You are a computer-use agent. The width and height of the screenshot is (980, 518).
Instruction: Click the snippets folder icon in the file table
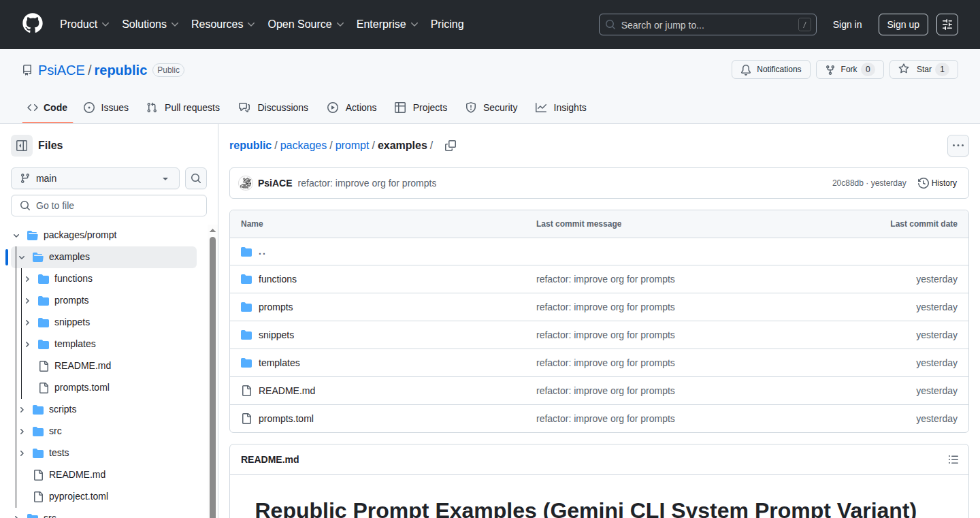point(246,335)
